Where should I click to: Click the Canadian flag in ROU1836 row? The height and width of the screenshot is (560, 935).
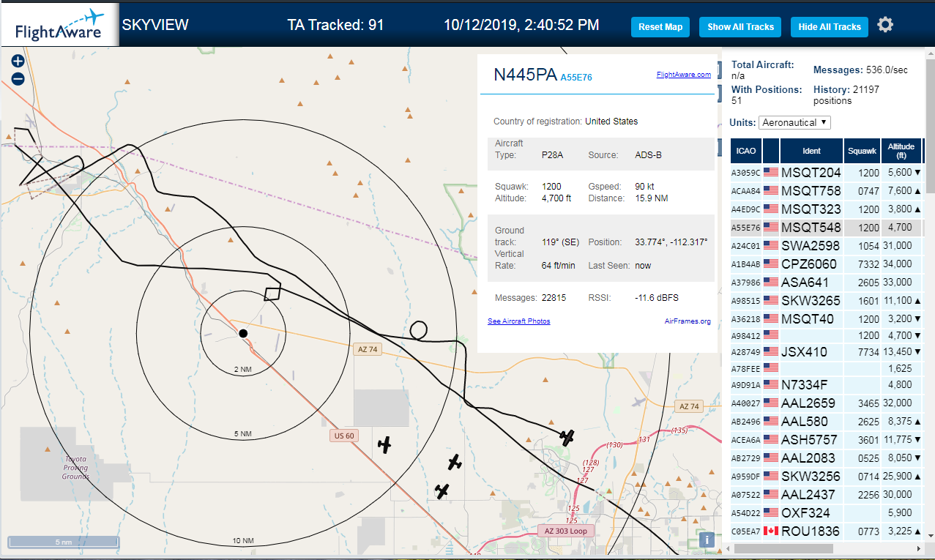(771, 531)
